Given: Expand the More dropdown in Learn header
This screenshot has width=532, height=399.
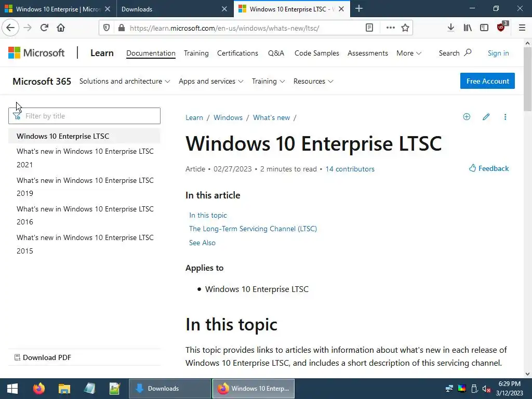Looking at the screenshot, I should pos(409,54).
